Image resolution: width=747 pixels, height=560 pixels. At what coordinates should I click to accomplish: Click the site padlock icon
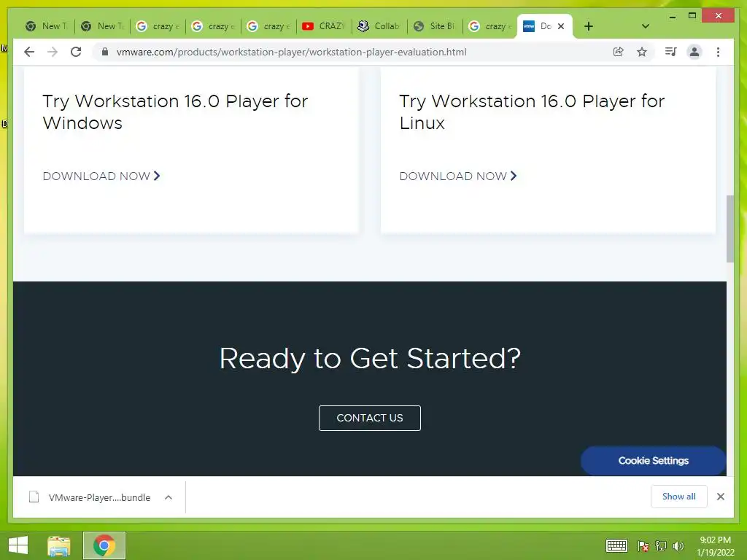[x=105, y=52]
